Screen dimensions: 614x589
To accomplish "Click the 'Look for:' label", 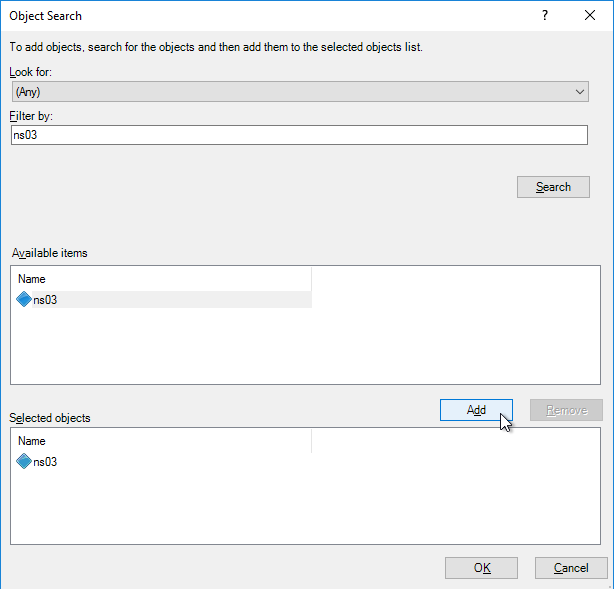I will click(x=31, y=72).
